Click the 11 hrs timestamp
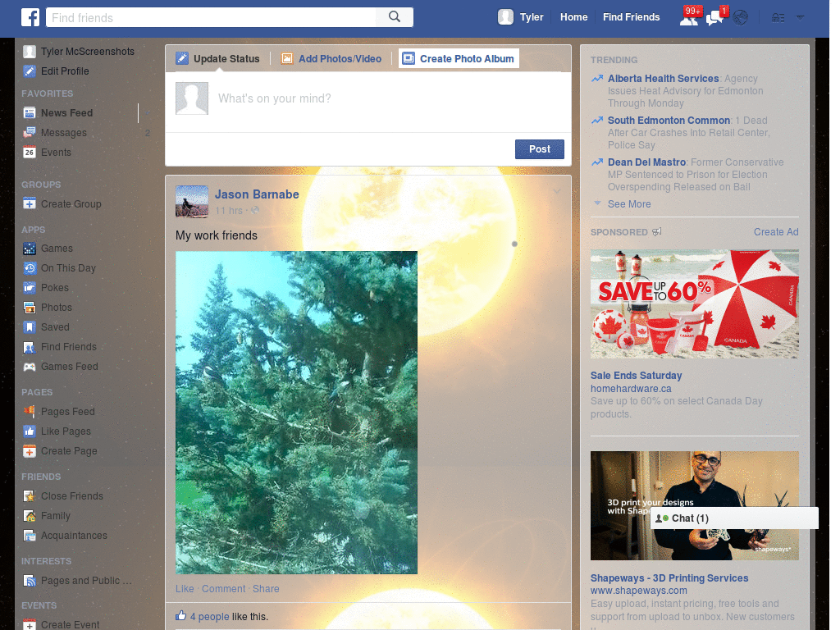 [x=229, y=211]
